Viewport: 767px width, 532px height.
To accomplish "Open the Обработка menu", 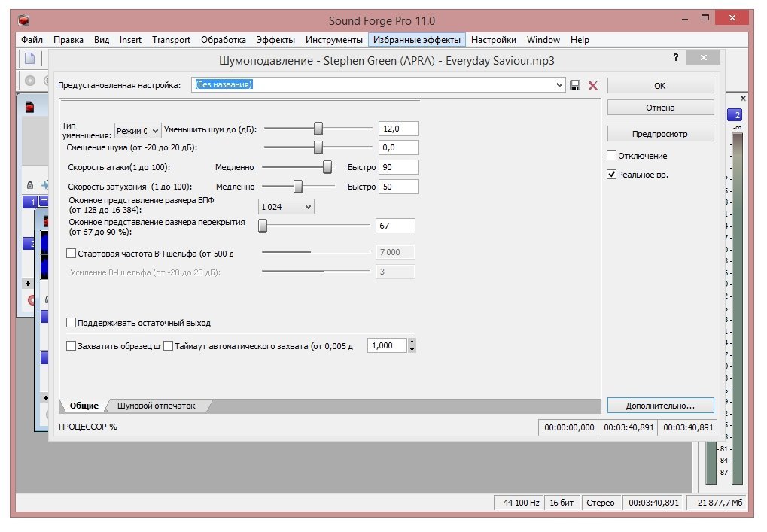I will [224, 40].
